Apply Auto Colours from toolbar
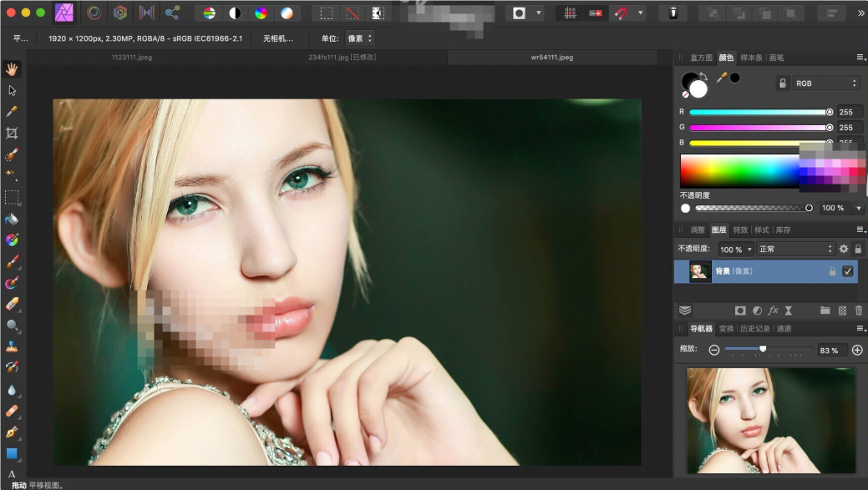Image resolution: width=868 pixels, height=490 pixels. [261, 13]
